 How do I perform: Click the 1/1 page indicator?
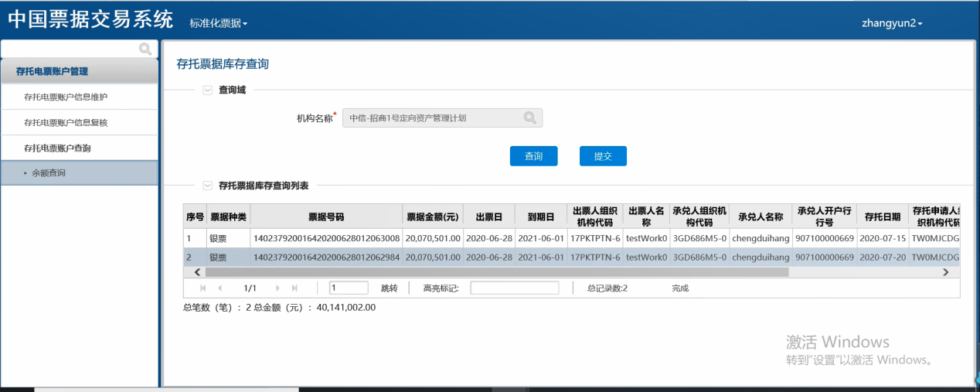tap(250, 288)
